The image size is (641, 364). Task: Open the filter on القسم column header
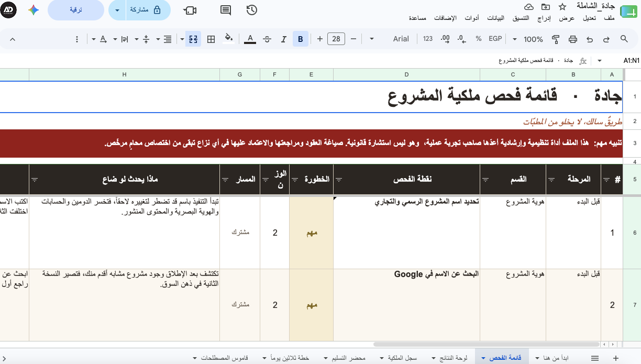coord(485,179)
